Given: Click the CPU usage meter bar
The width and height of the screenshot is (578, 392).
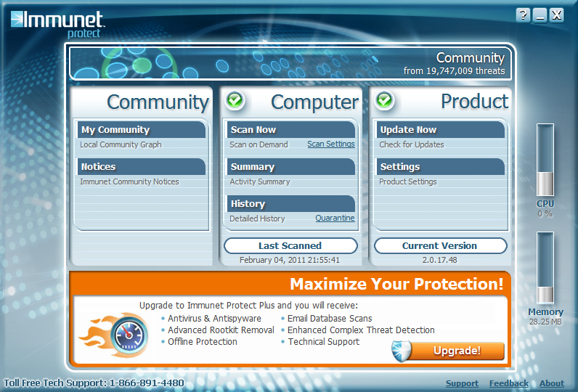Looking at the screenshot, I should [x=545, y=160].
